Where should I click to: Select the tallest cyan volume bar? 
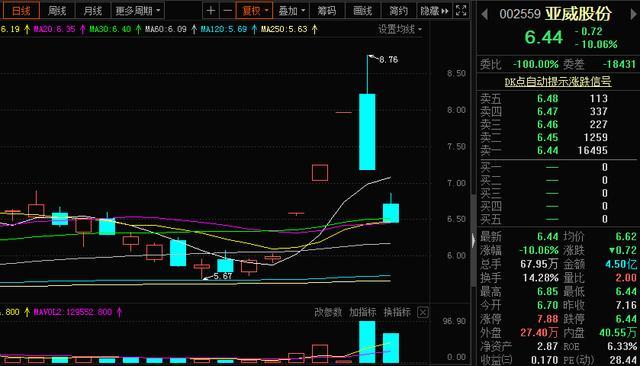pos(367,342)
